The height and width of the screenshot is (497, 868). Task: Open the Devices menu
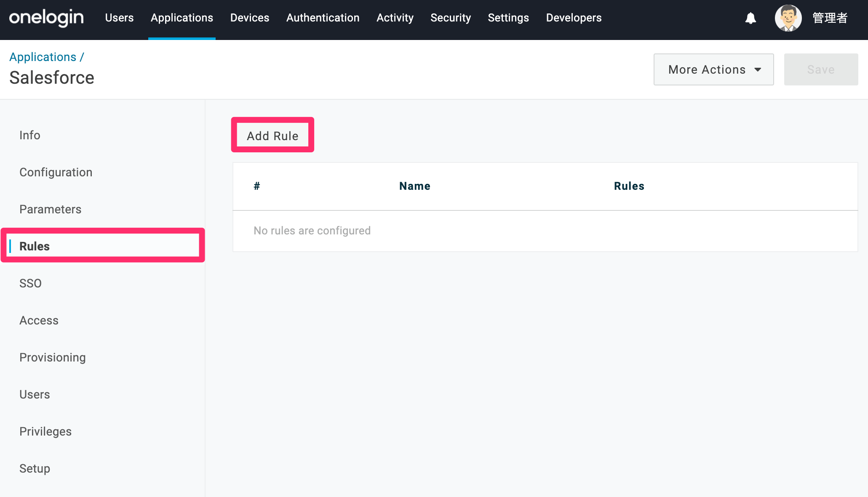click(x=250, y=18)
